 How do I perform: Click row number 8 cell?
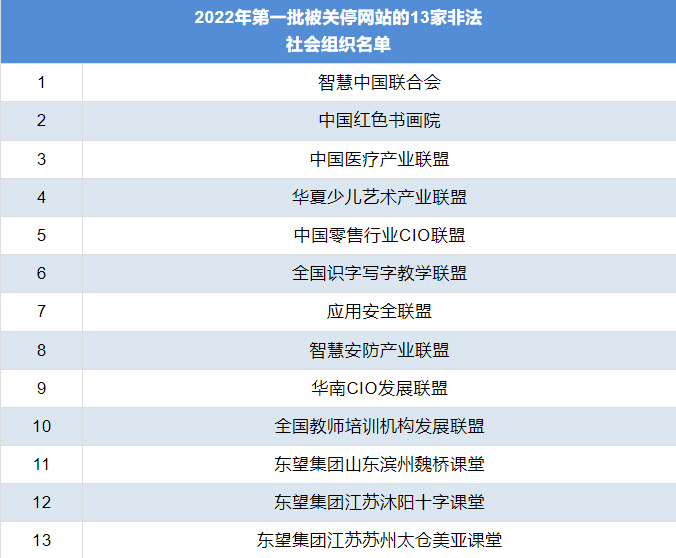point(41,350)
